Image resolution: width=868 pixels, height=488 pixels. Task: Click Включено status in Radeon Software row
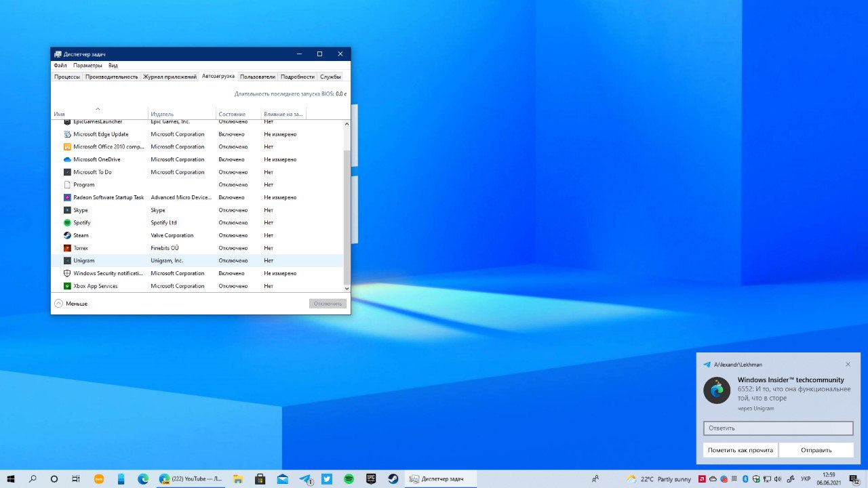(231, 197)
